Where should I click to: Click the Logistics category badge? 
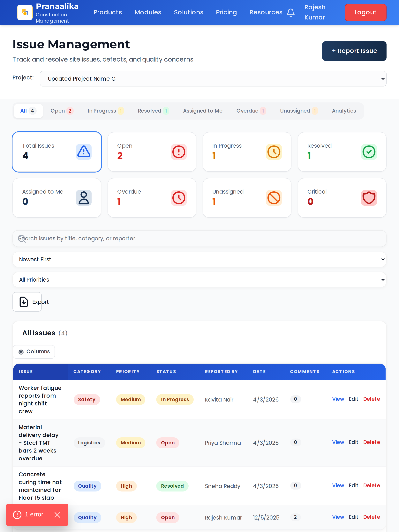(89, 443)
